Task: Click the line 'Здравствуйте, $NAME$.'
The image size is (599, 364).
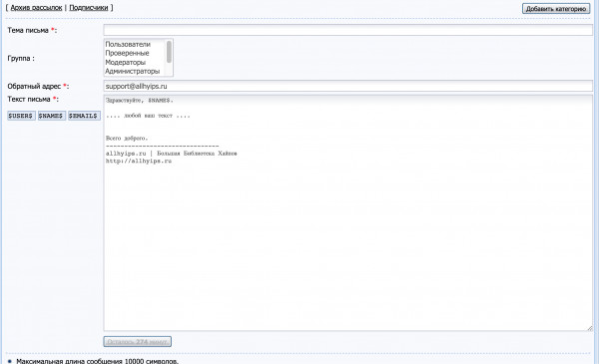Action: coord(140,101)
